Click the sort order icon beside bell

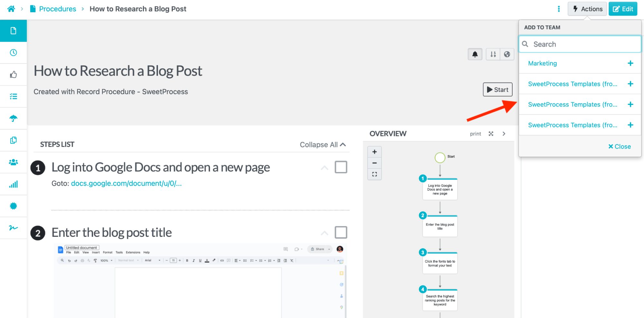(x=493, y=54)
